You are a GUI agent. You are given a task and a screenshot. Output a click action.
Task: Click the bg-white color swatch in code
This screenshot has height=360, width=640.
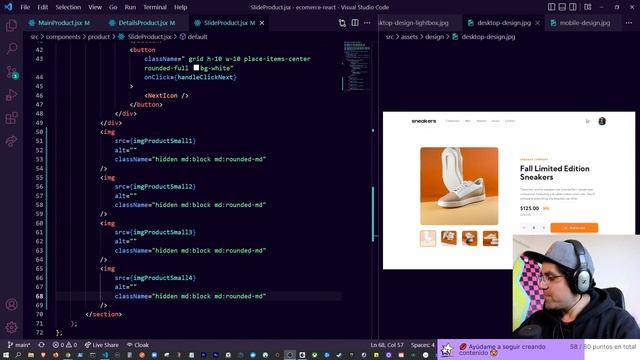click(196, 68)
